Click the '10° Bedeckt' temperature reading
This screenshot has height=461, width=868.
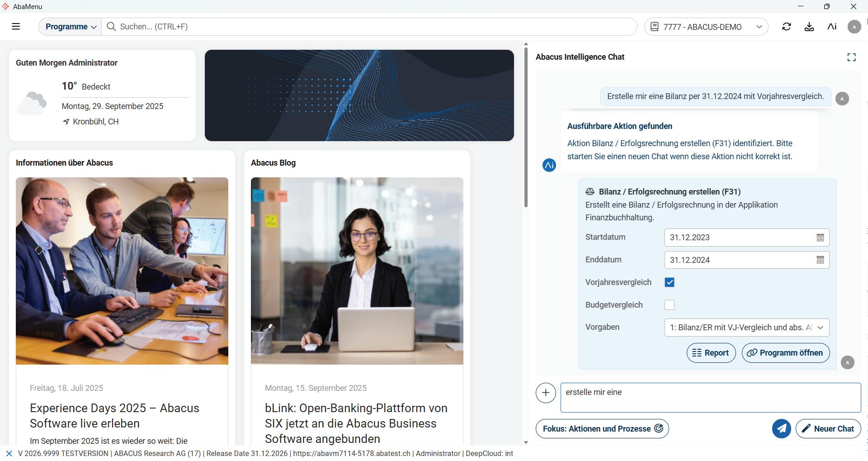[86, 86]
